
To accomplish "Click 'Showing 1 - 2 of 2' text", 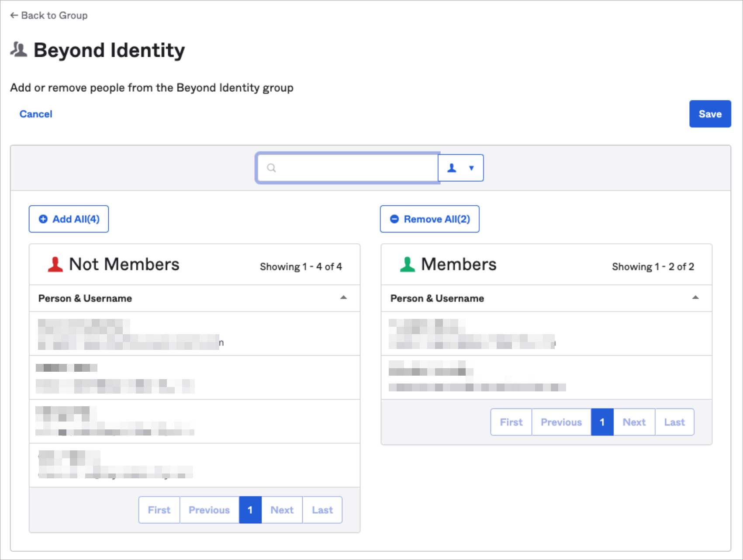I will pyautogui.click(x=653, y=266).
